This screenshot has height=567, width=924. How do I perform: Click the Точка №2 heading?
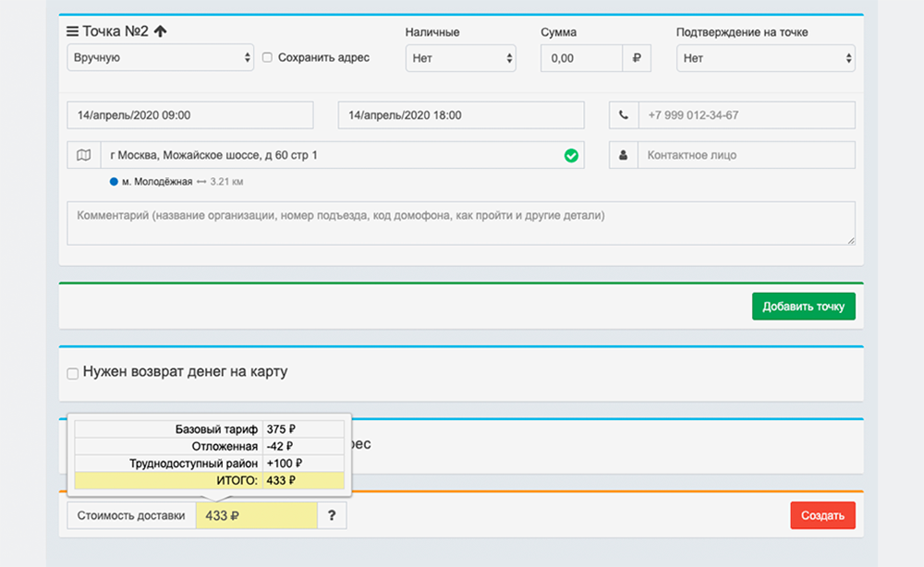tap(115, 31)
